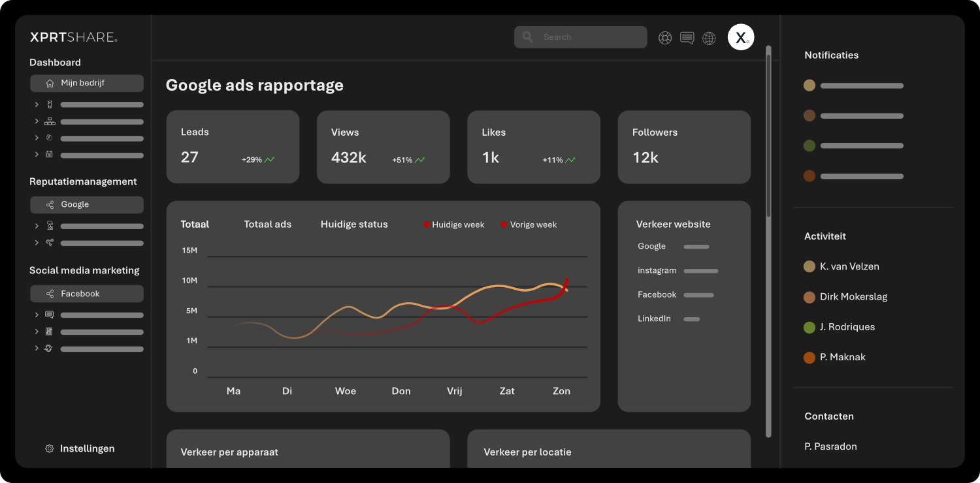Open the X profile avatar
Image resolution: width=980 pixels, height=483 pixels.
[x=741, y=37]
